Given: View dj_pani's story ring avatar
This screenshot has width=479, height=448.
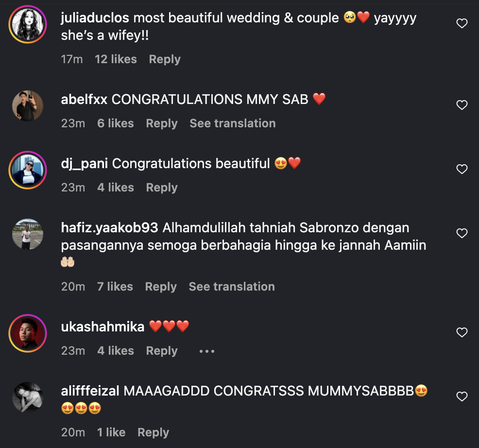Looking at the screenshot, I should click(28, 170).
